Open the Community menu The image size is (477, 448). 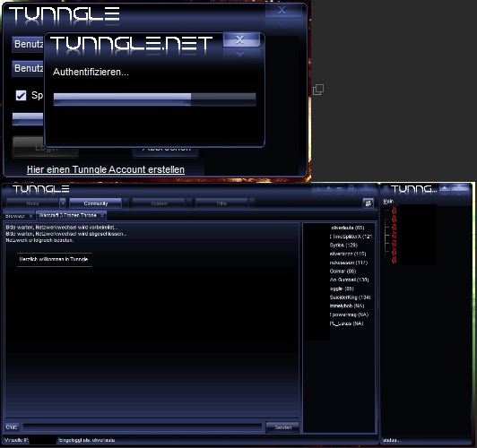tap(96, 203)
